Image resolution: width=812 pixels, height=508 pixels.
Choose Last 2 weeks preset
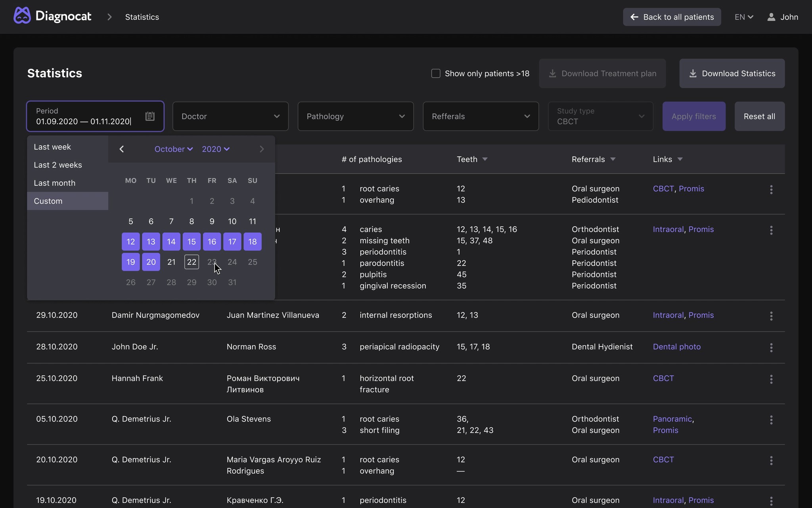click(58, 165)
